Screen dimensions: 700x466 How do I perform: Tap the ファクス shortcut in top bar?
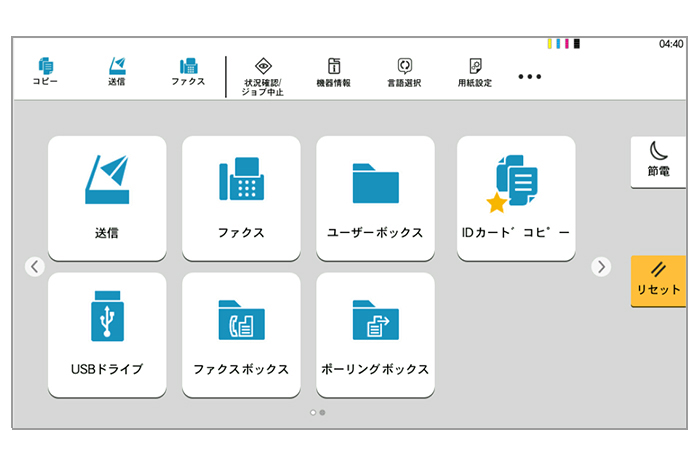point(188,71)
